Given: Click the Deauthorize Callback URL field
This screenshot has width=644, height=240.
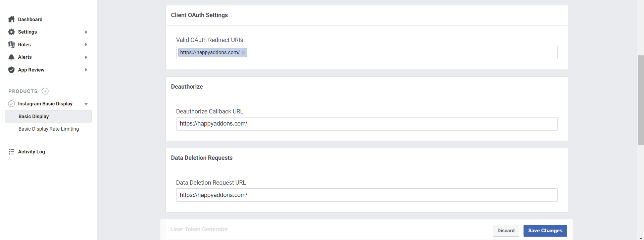Looking at the screenshot, I should tap(367, 124).
